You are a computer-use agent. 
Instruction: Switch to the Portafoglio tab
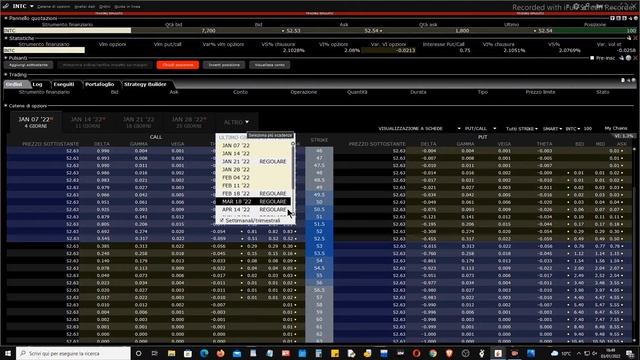click(x=100, y=84)
